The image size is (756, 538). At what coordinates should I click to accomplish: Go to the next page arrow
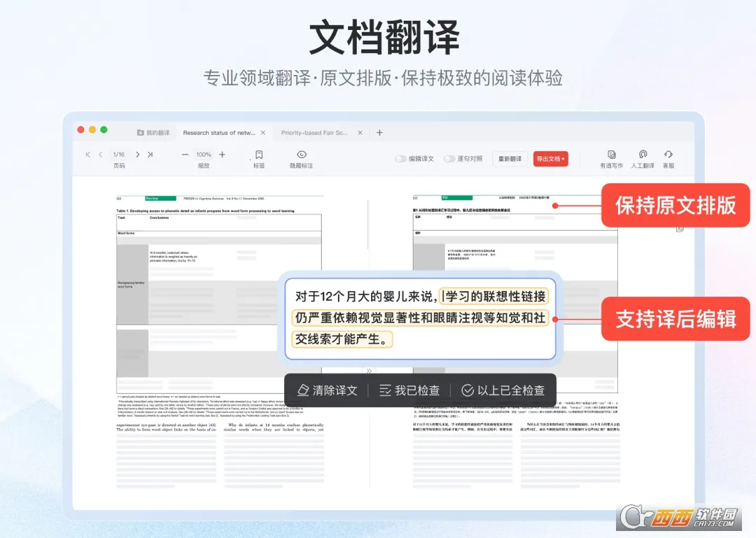tap(138, 155)
